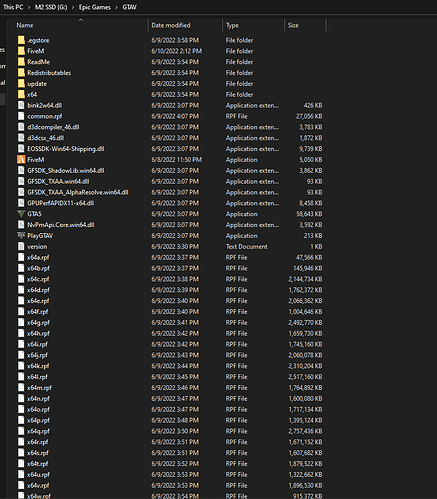This screenshot has width=437, height=499.
Task: Click the GFSDK_TXAA_AlphaResolve.win64.dll file icon
Action: point(21,192)
